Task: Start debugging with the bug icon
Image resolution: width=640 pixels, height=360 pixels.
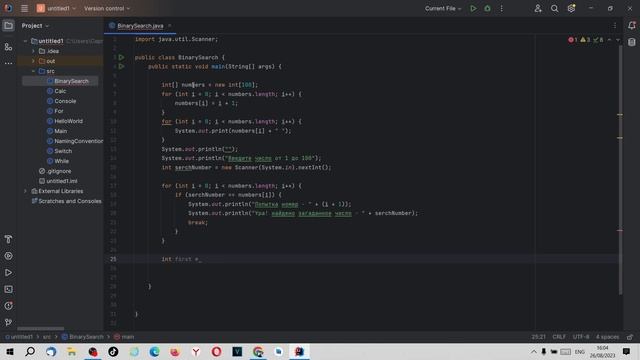Action: (487, 8)
